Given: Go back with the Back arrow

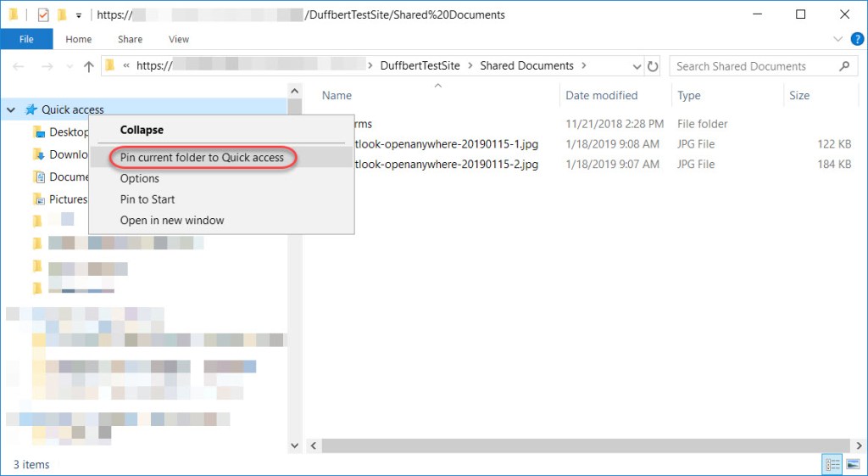Looking at the screenshot, I should tap(19, 66).
